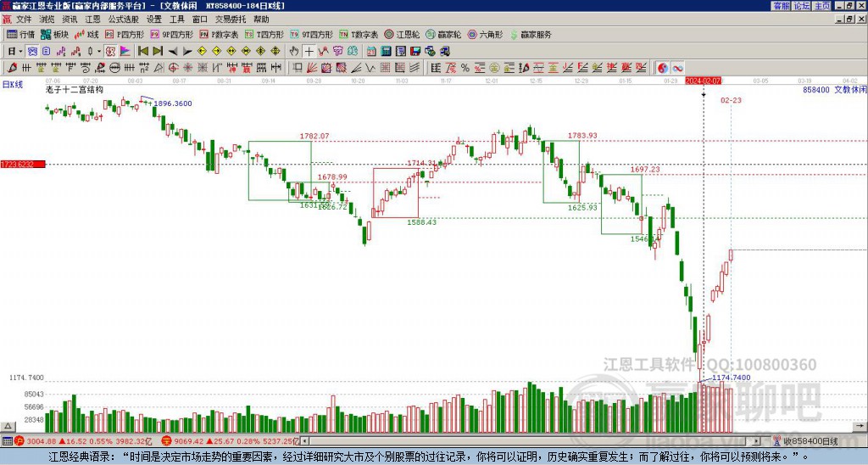This screenshot has width=868, height=465.
Task: Click the right arrow beside volume panel
Action: pyautogui.click(x=860, y=426)
